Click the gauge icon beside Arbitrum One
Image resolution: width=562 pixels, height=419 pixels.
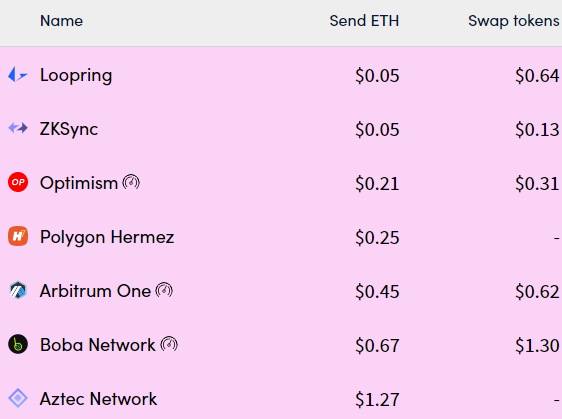(x=164, y=290)
